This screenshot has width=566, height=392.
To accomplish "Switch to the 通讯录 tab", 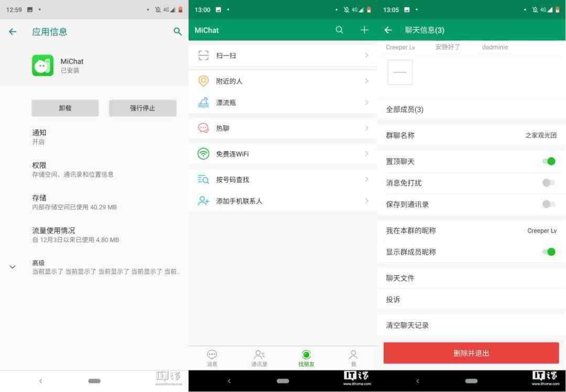I will pyautogui.click(x=259, y=358).
